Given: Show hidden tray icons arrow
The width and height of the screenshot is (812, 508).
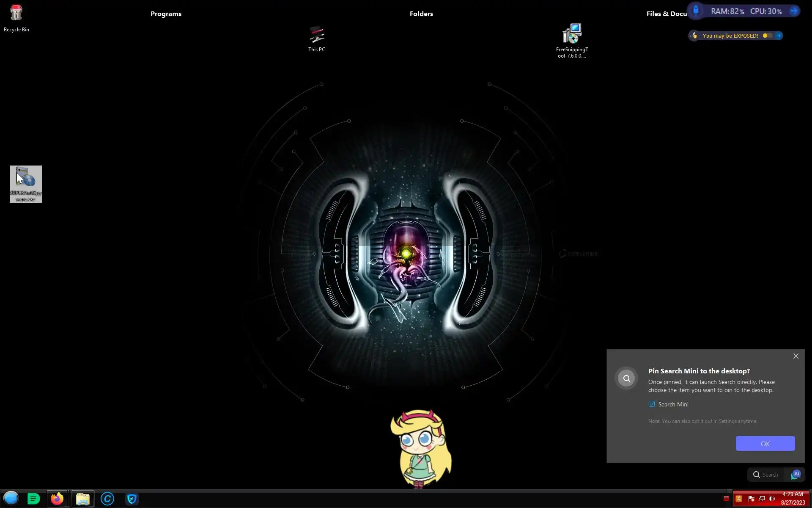Looking at the screenshot, I should (x=726, y=499).
